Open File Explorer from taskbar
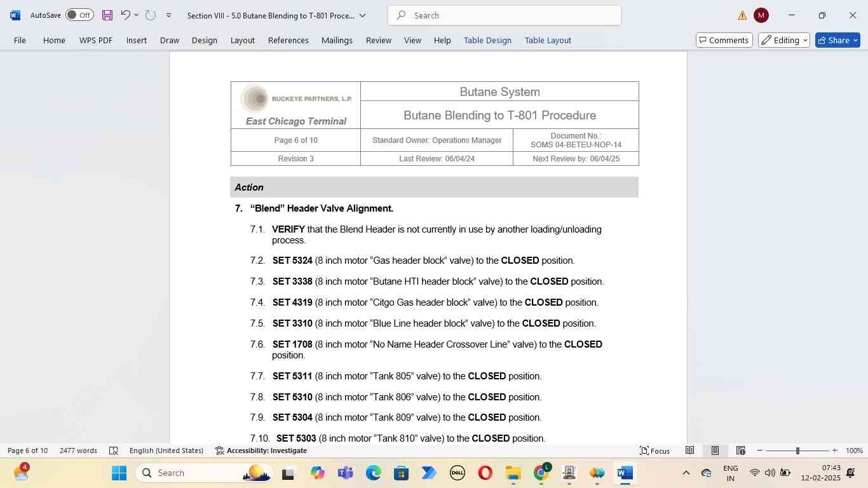The width and height of the screenshot is (868, 488). pos(513,473)
